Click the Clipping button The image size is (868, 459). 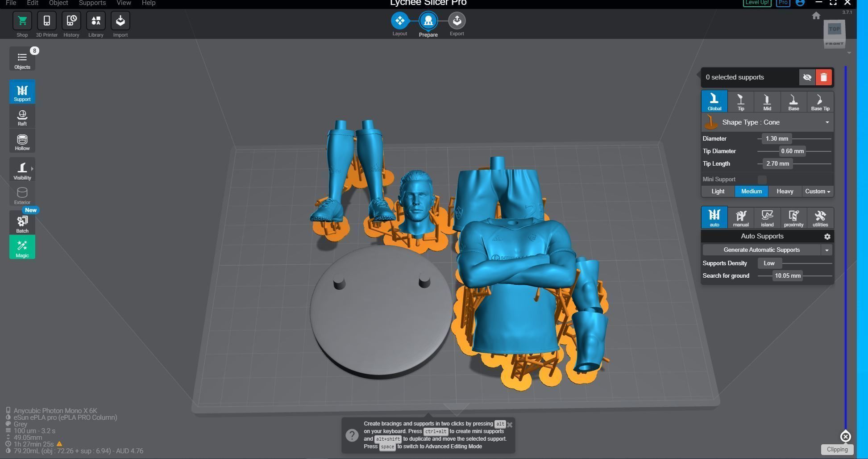pos(837,450)
